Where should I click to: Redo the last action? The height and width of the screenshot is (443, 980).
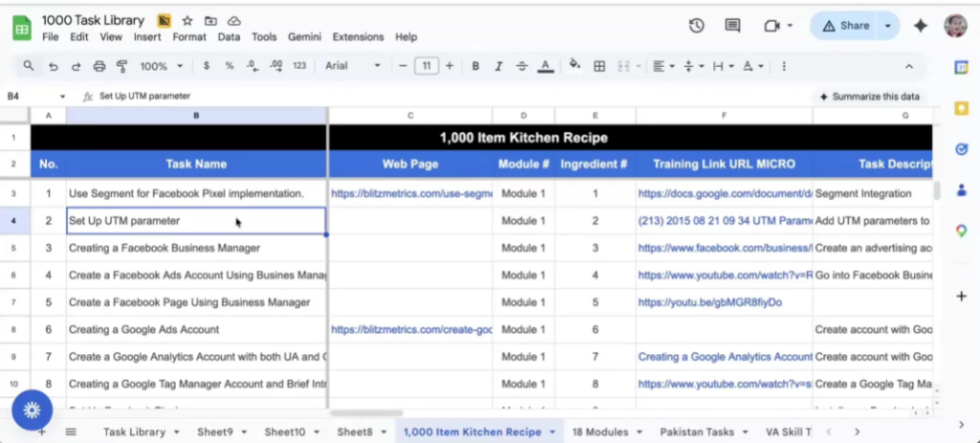(77, 66)
